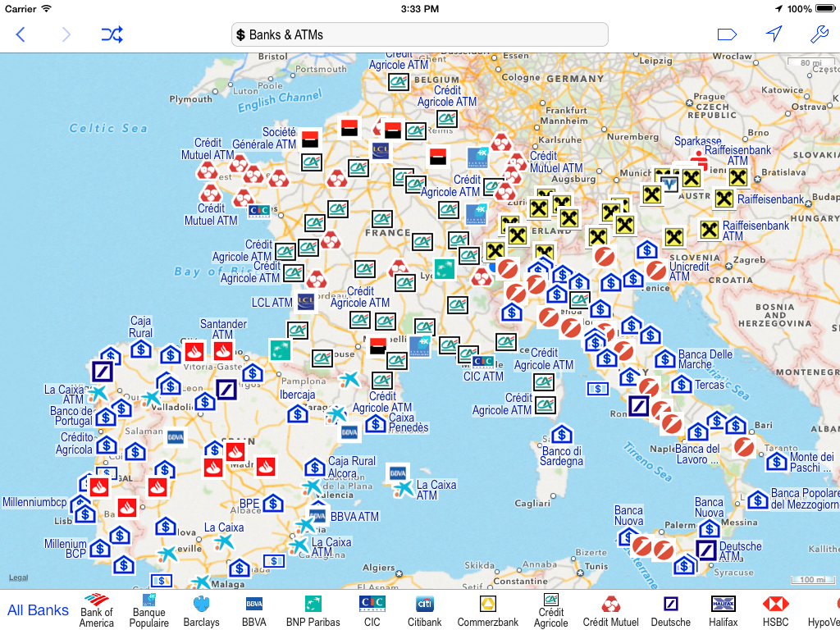Go back with the left arrow
Screen dimensions: 840x630
21,34
